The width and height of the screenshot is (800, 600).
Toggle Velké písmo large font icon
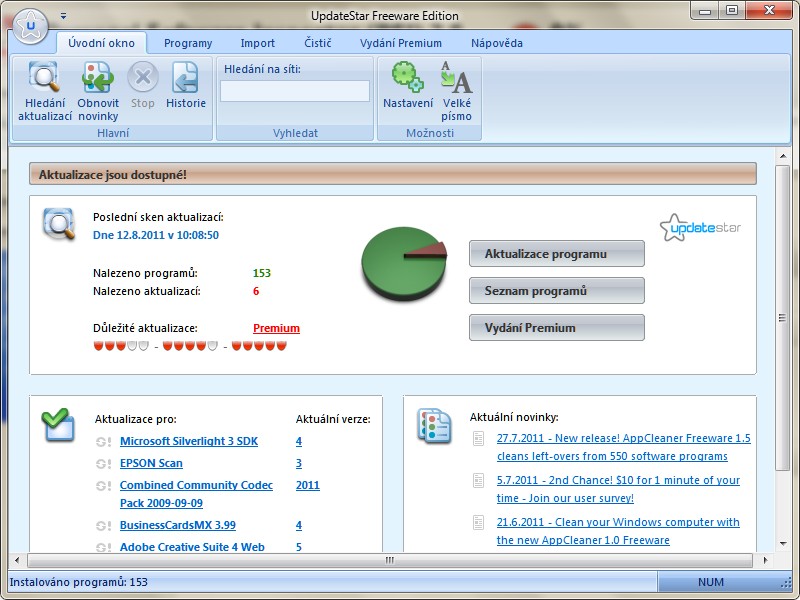pos(456,77)
